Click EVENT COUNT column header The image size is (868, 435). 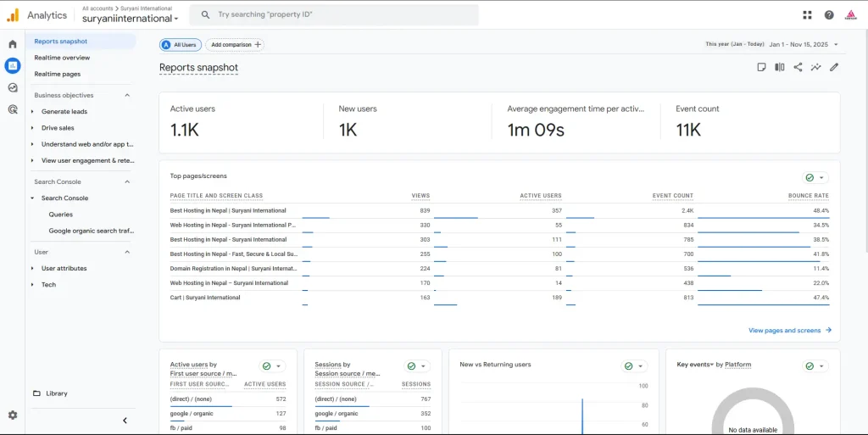tap(672, 196)
